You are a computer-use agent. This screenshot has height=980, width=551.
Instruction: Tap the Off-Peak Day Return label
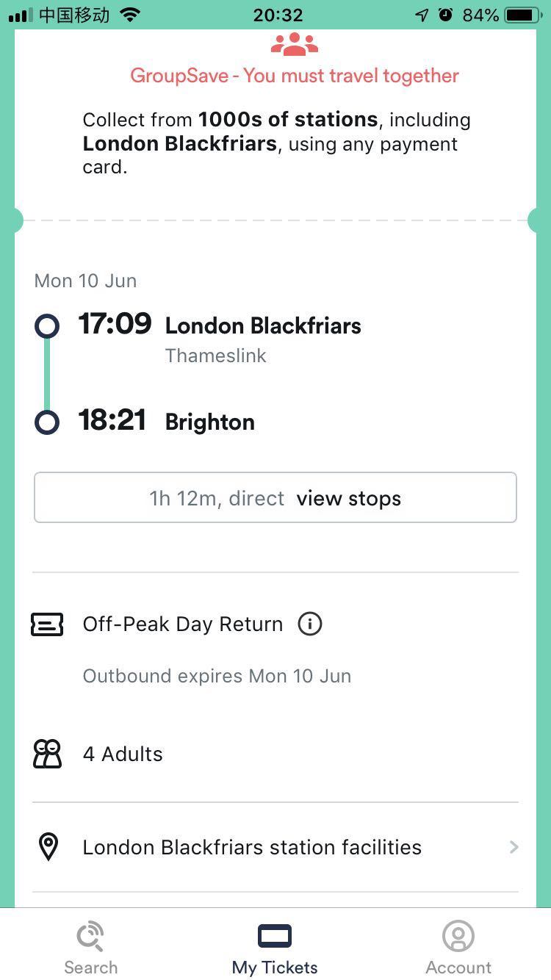click(x=182, y=624)
